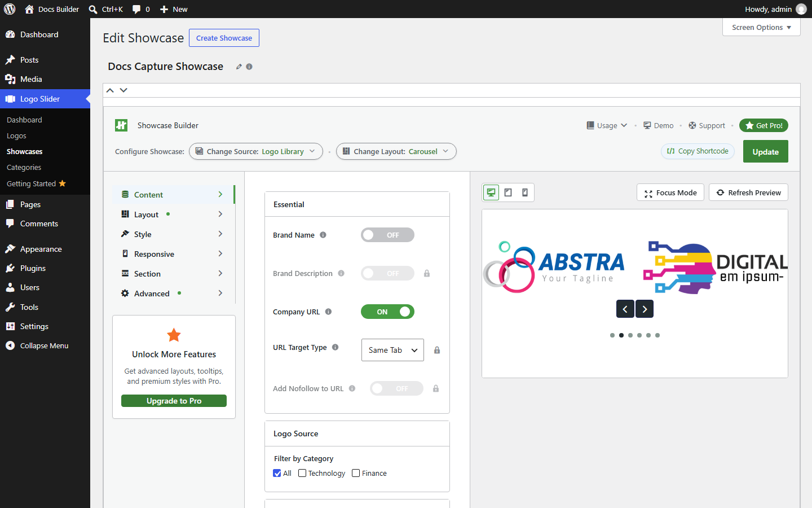Click Showcase Builder green logo icon

(121, 125)
